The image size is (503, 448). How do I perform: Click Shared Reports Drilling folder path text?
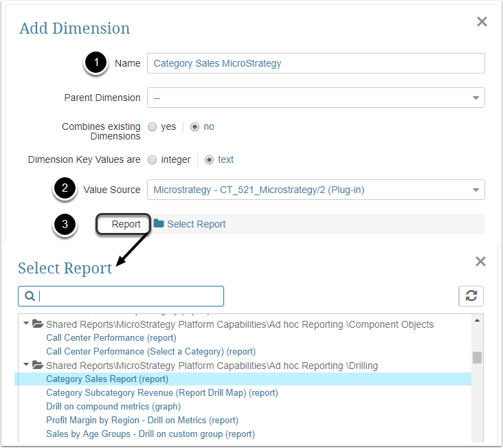(212, 366)
